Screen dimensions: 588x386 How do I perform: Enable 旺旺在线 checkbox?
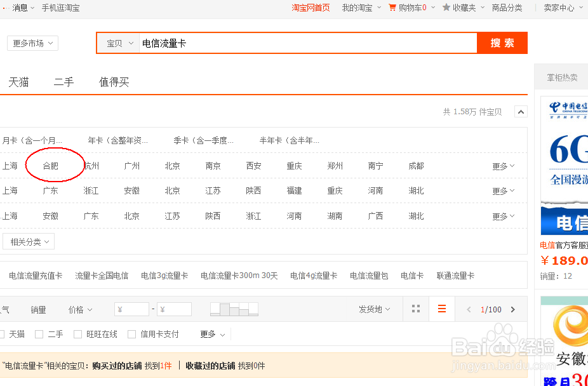point(77,335)
